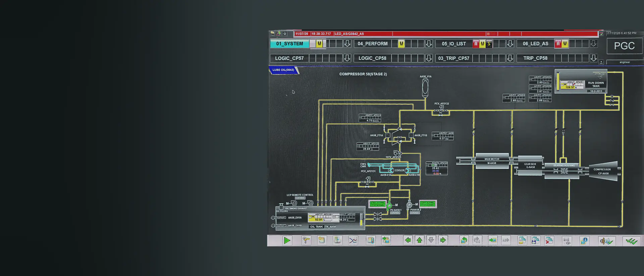Click the oil tank level bar indicator
Viewport: 644px width, 276px height.
tap(361, 219)
